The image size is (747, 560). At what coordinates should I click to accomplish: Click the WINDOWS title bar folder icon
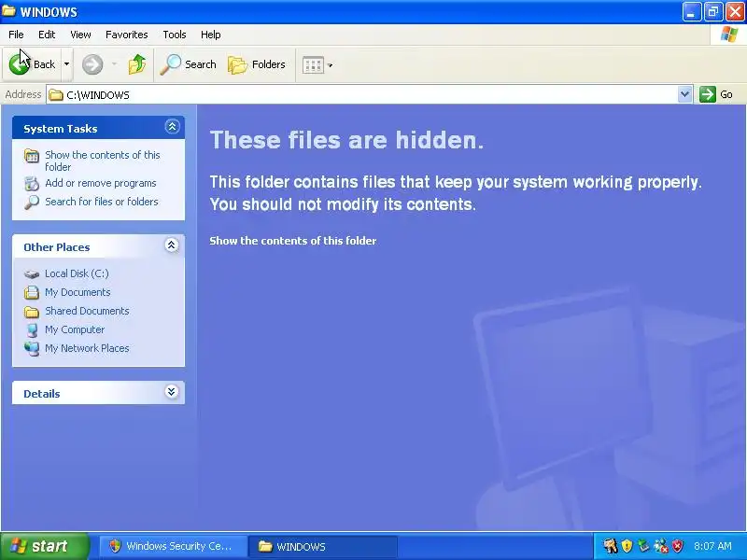click(x=9, y=11)
